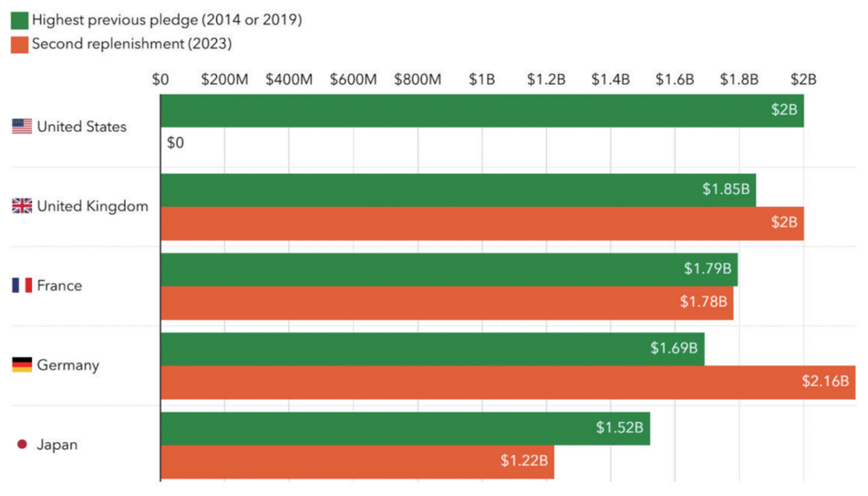Click the Japan red circle flag icon

22,445
